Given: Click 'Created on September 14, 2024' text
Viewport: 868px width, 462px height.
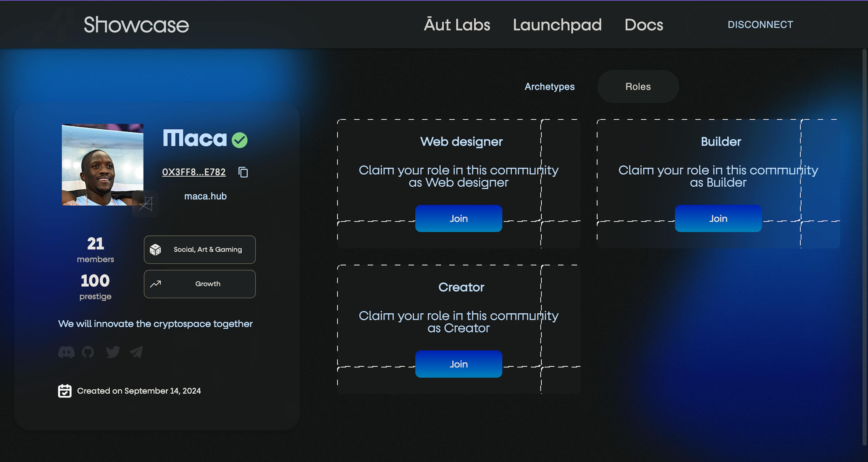Looking at the screenshot, I should click(139, 391).
